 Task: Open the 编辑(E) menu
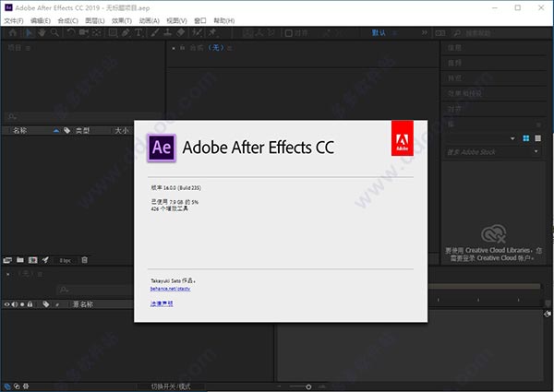41,21
